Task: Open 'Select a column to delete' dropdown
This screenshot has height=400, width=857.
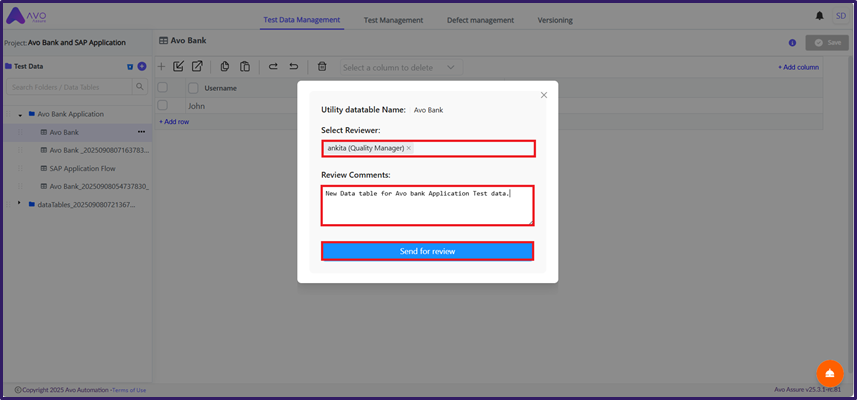Action: [397, 67]
